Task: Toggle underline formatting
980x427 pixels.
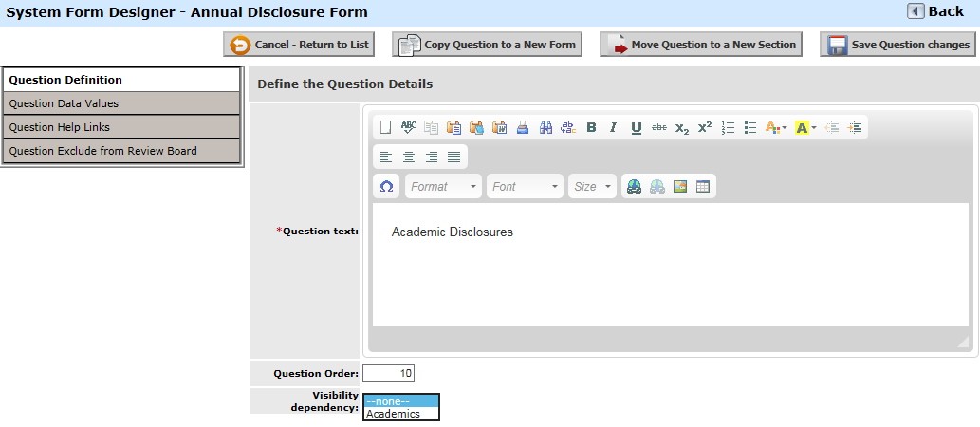Action: click(x=637, y=127)
